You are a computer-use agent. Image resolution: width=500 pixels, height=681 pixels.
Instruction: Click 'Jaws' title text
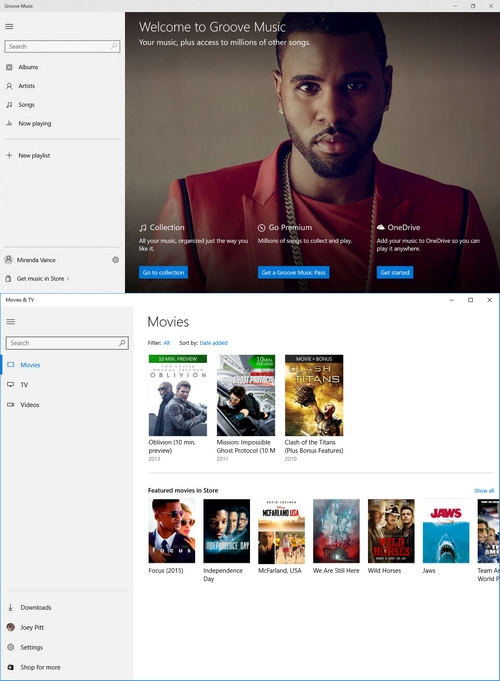429,570
